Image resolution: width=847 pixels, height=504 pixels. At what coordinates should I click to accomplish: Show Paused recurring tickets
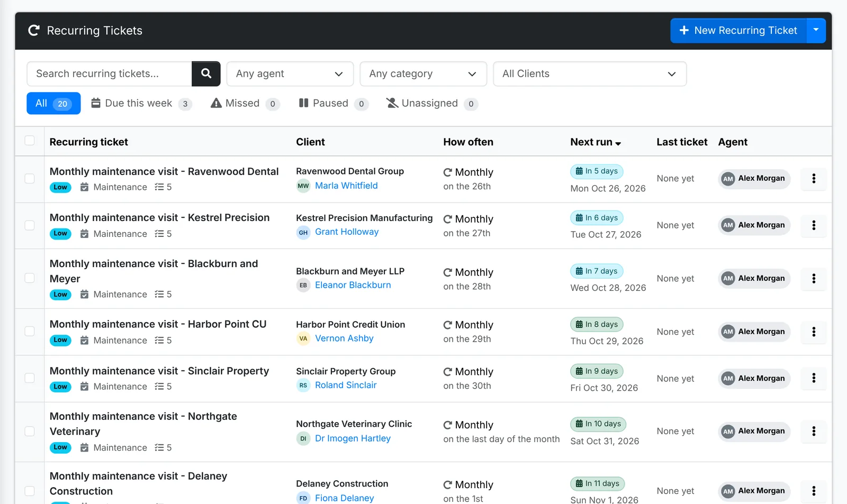334,103
